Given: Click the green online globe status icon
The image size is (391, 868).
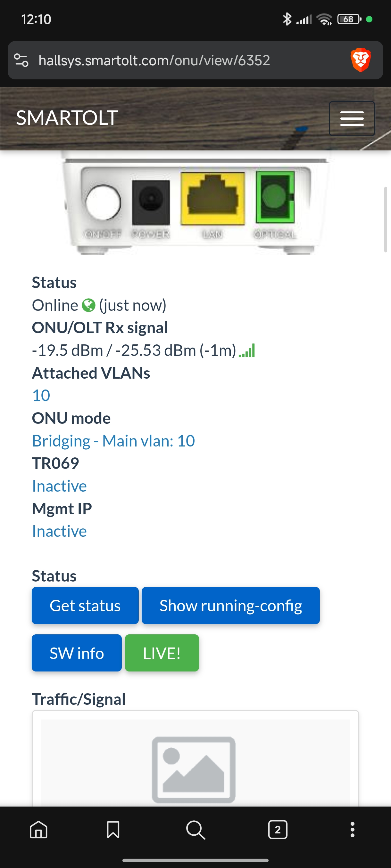Looking at the screenshot, I should click(88, 305).
